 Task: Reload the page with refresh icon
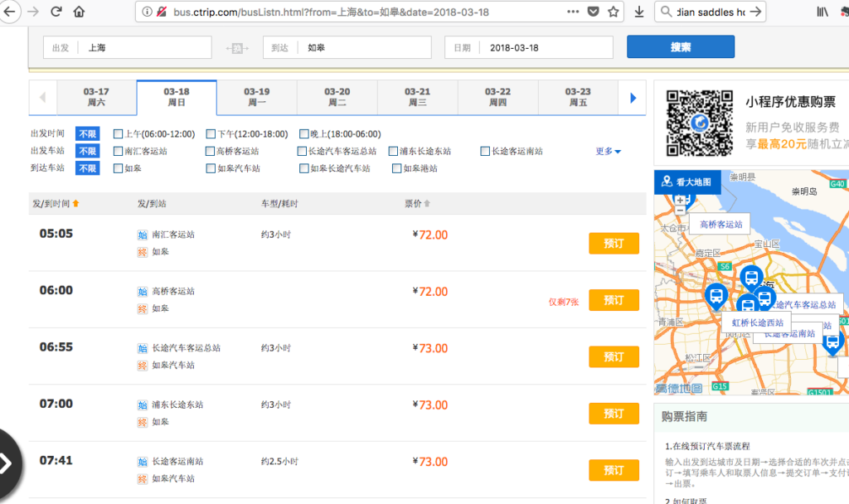(x=56, y=12)
